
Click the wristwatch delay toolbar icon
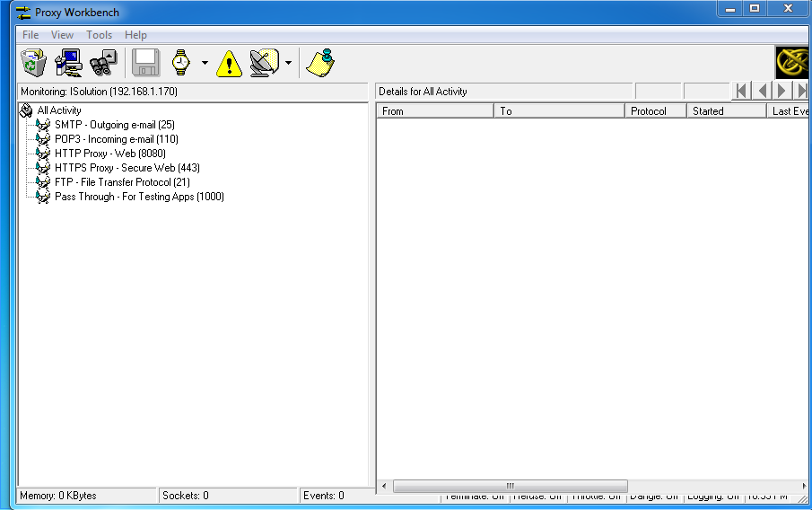pos(180,63)
